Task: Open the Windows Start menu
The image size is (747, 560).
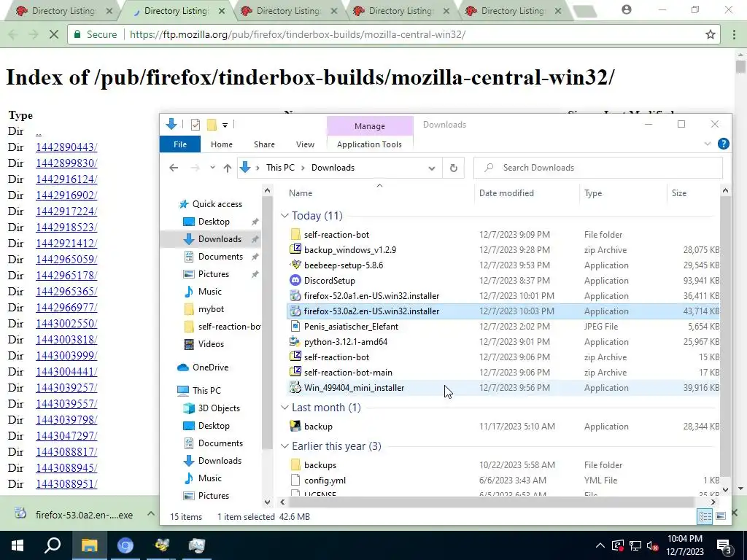Action: click(x=18, y=545)
